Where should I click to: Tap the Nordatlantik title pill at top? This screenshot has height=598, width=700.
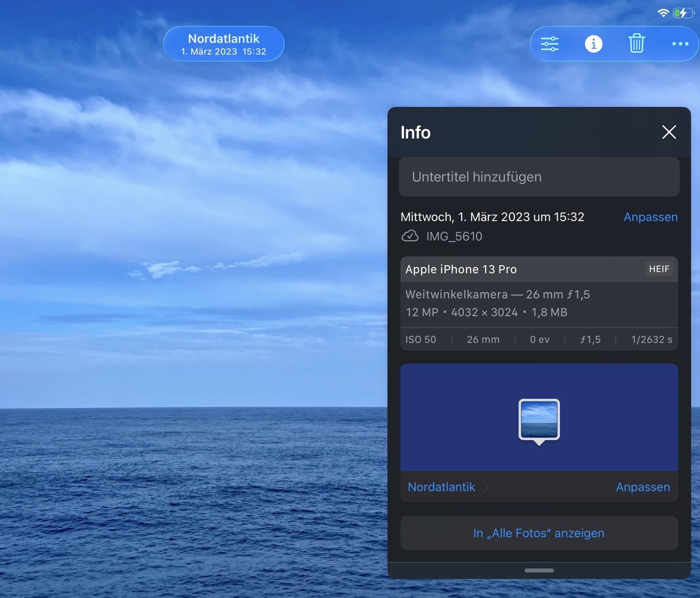(223, 44)
